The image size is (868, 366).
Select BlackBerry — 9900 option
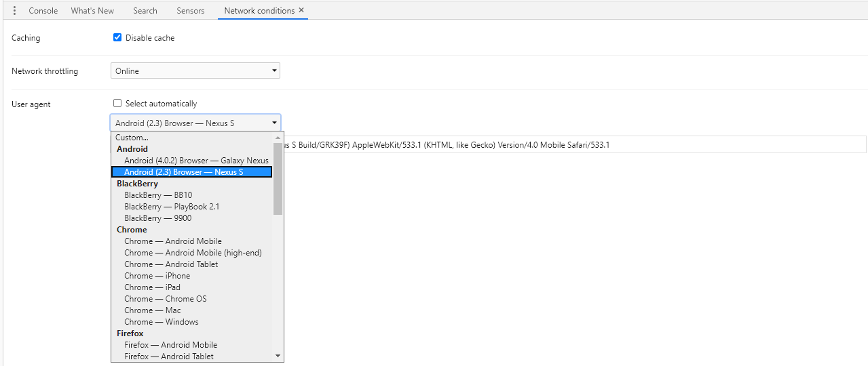(192, 218)
